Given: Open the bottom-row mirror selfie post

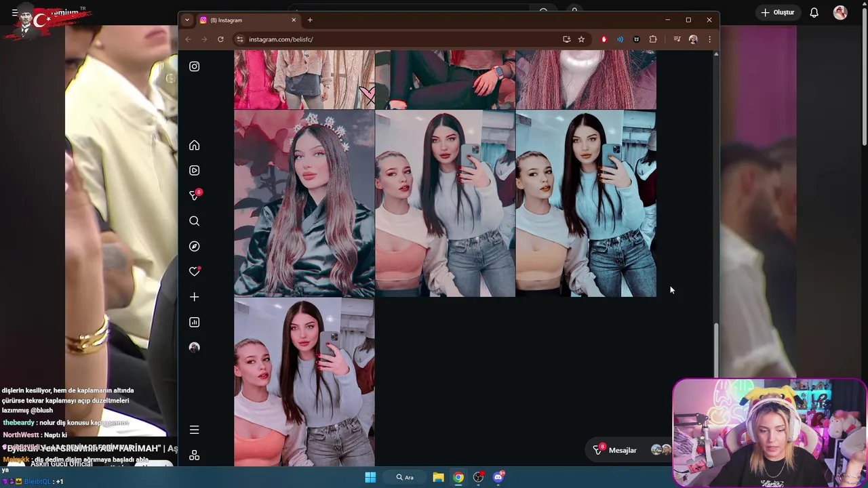Looking at the screenshot, I should coord(304,382).
